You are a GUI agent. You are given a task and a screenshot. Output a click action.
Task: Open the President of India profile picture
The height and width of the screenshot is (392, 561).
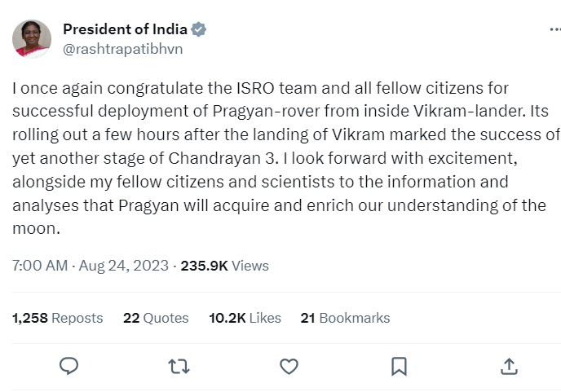pyautogui.click(x=32, y=39)
